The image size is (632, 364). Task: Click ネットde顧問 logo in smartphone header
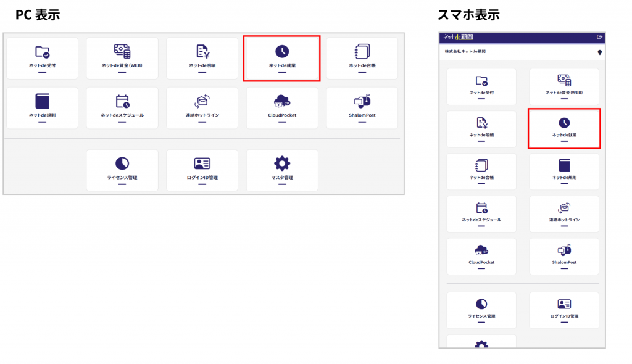click(x=458, y=37)
